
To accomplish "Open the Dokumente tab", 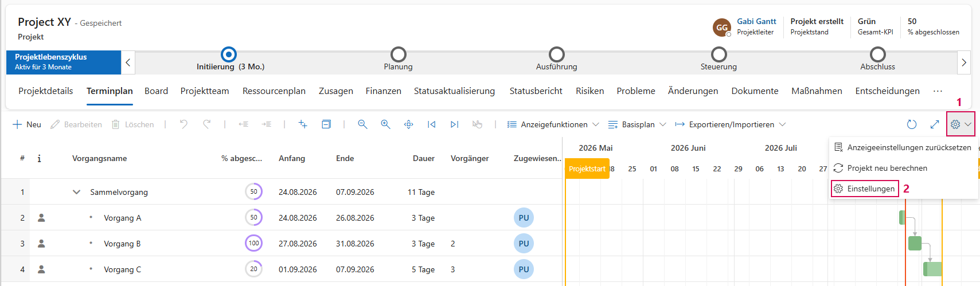I will click(755, 91).
